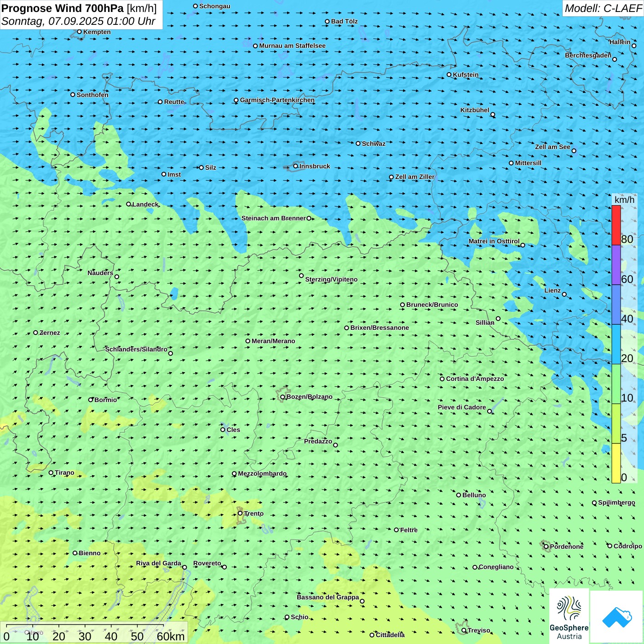
Task: Click the 'Cittadella' label
Action: [390, 635]
